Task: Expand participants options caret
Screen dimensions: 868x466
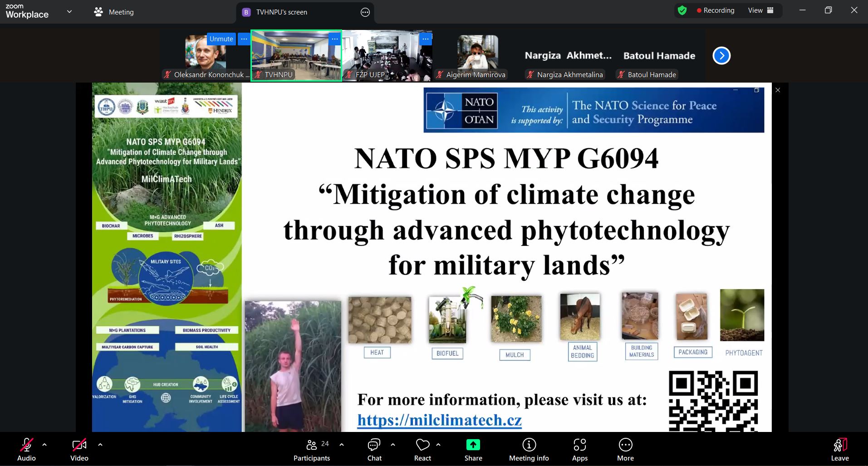Action: (342, 445)
